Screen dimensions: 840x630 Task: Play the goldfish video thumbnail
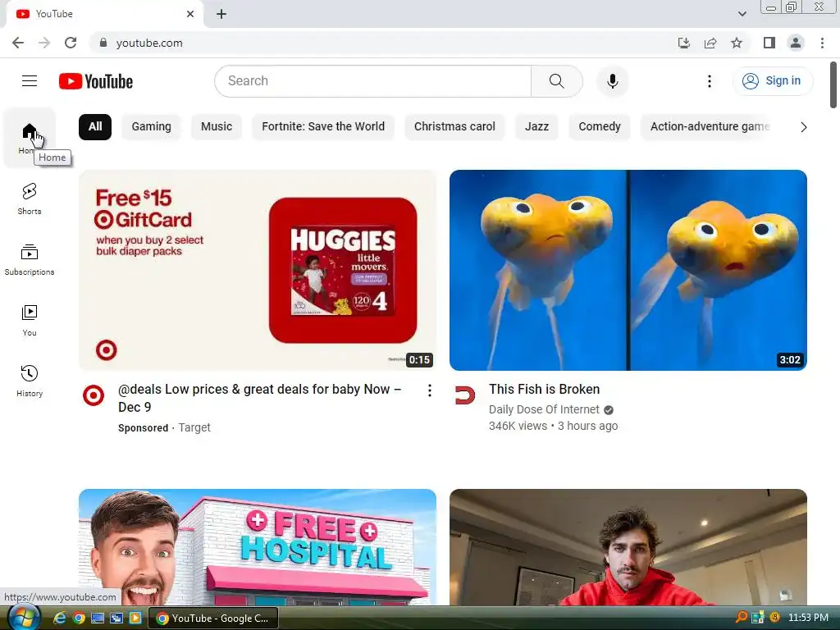click(x=628, y=270)
